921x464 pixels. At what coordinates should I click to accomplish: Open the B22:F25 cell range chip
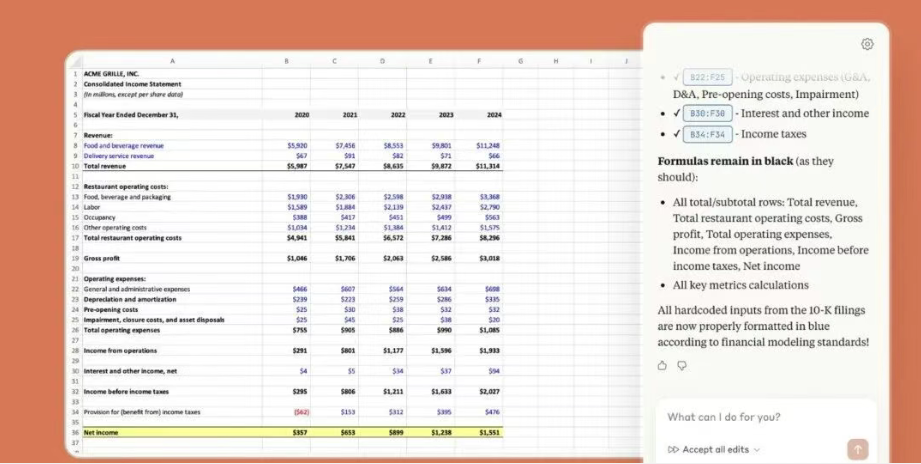point(708,77)
